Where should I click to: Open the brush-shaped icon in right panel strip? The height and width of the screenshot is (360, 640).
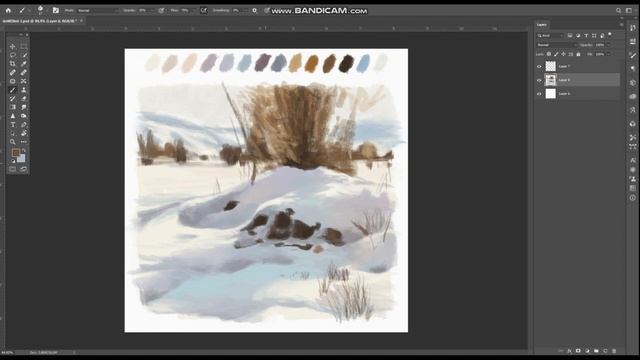(633, 55)
